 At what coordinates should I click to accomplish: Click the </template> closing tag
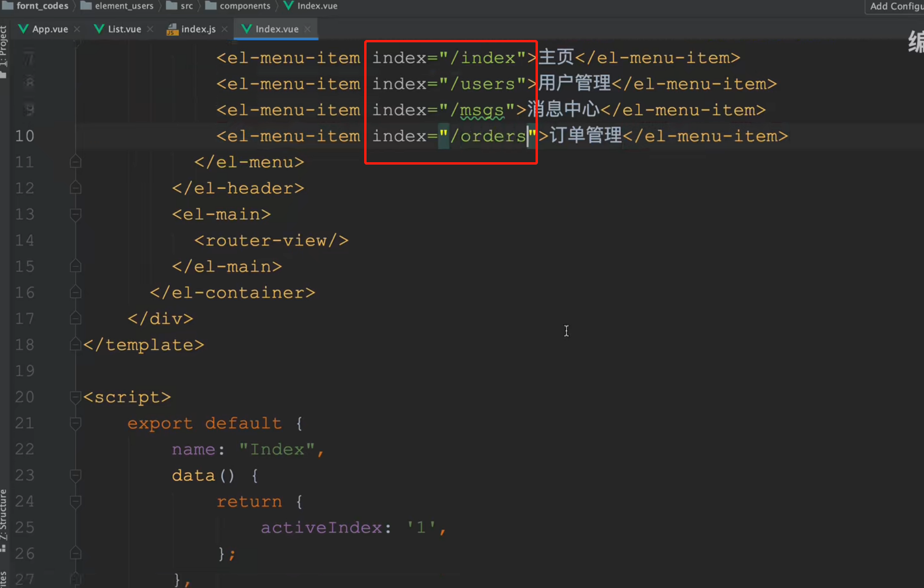click(144, 345)
